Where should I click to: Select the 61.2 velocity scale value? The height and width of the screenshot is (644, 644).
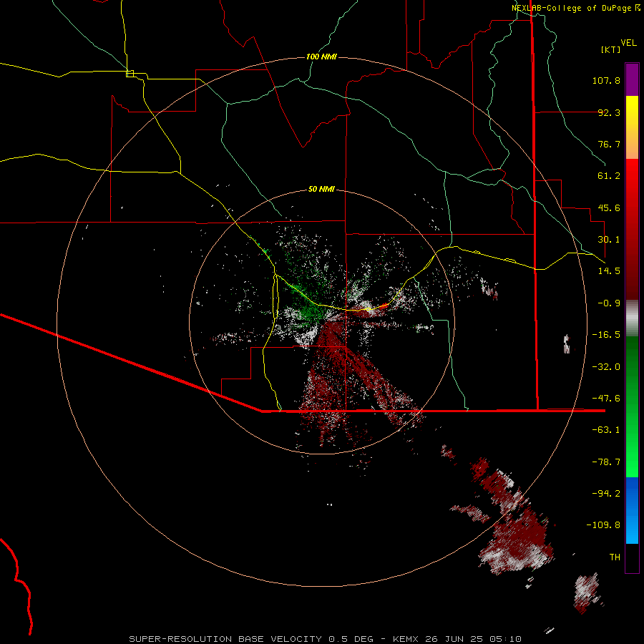click(609, 176)
